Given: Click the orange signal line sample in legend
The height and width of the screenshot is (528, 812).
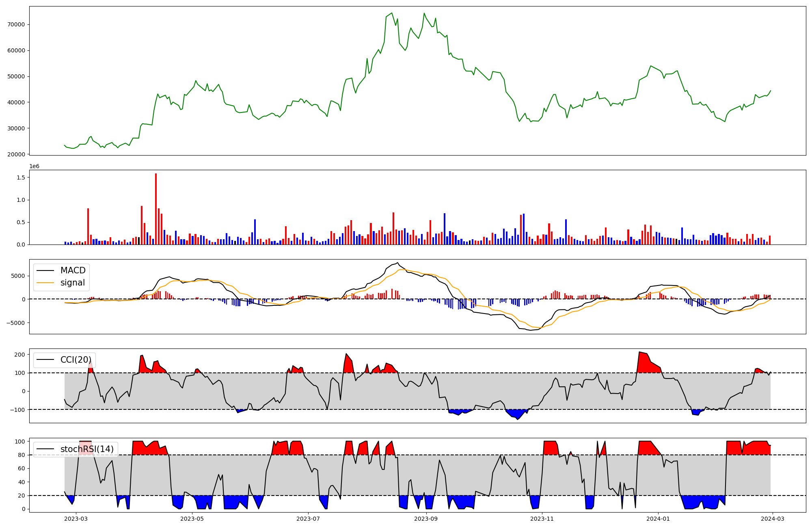Looking at the screenshot, I should pyautogui.click(x=45, y=283).
